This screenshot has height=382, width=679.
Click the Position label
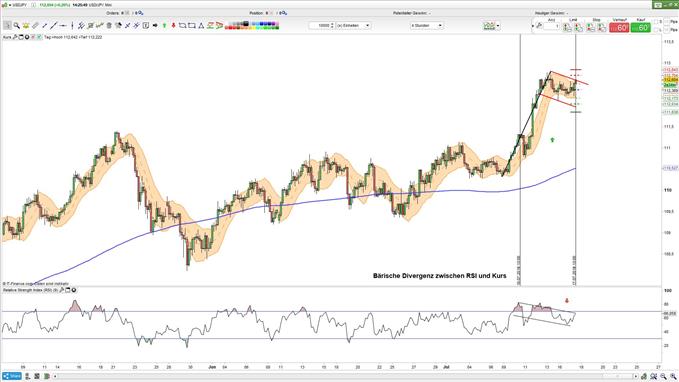[x=256, y=13]
